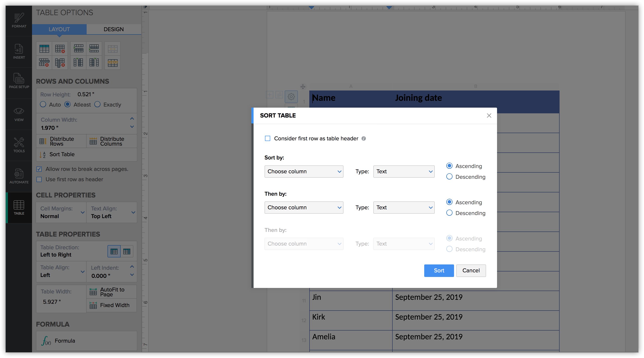The image size is (644, 358).
Task: Click the table settings gear icon
Action: pyautogui.click(x=291, y=96)
